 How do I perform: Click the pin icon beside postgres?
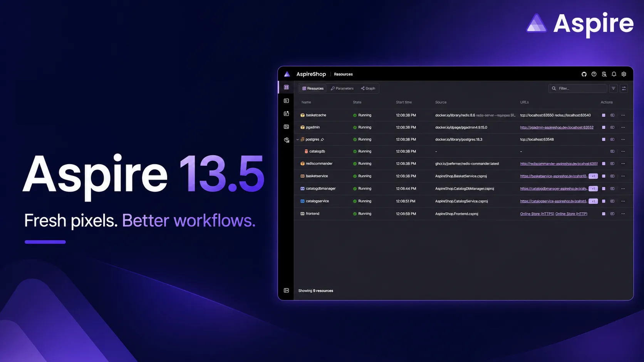click(322, 140)
